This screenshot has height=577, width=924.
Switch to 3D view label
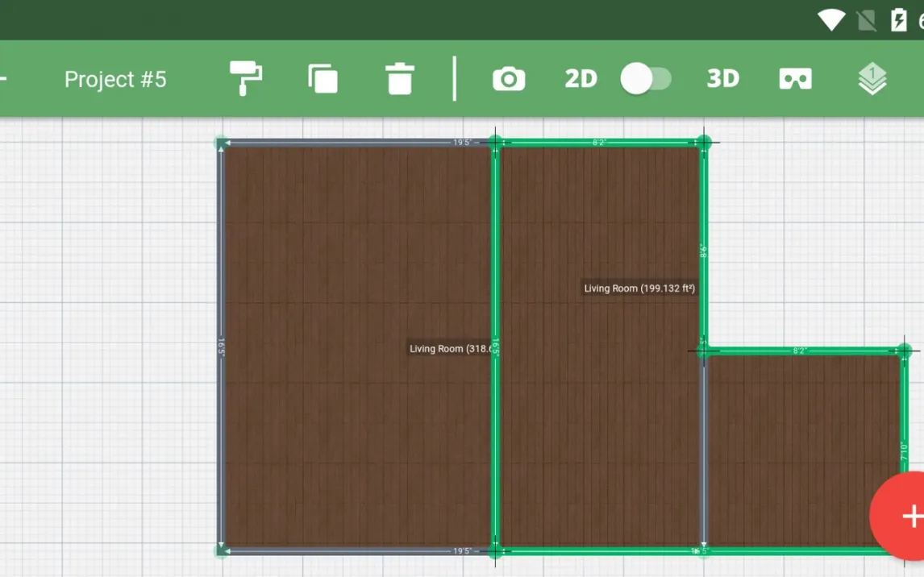point(722,79)
